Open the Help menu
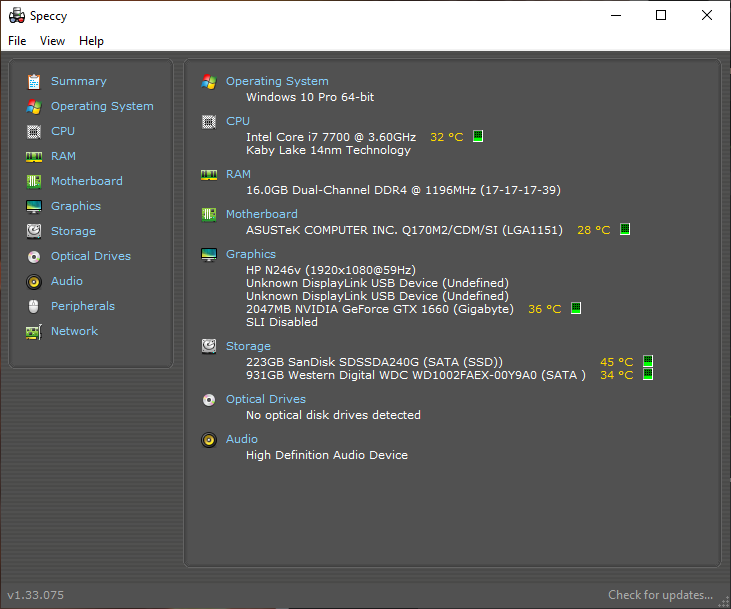Image resolution: width=731 pixels, height=609 pixels. (91, 41)
